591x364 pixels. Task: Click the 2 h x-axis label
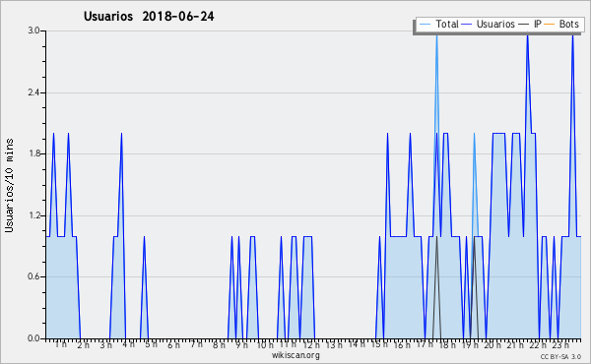pyautogui.click(x=84, y=344)
